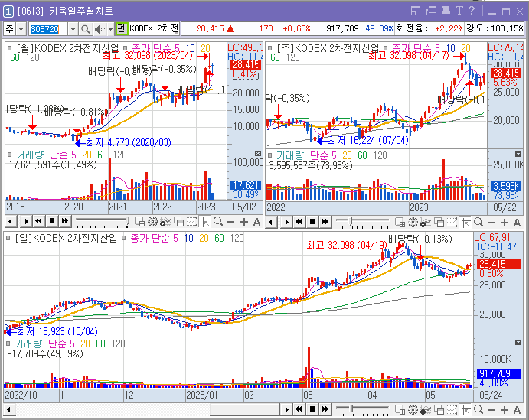The width and height of the screenshot is (529, 420).
Task: Click the speaker sound icon in the header
Action: [x=100, y=29]
